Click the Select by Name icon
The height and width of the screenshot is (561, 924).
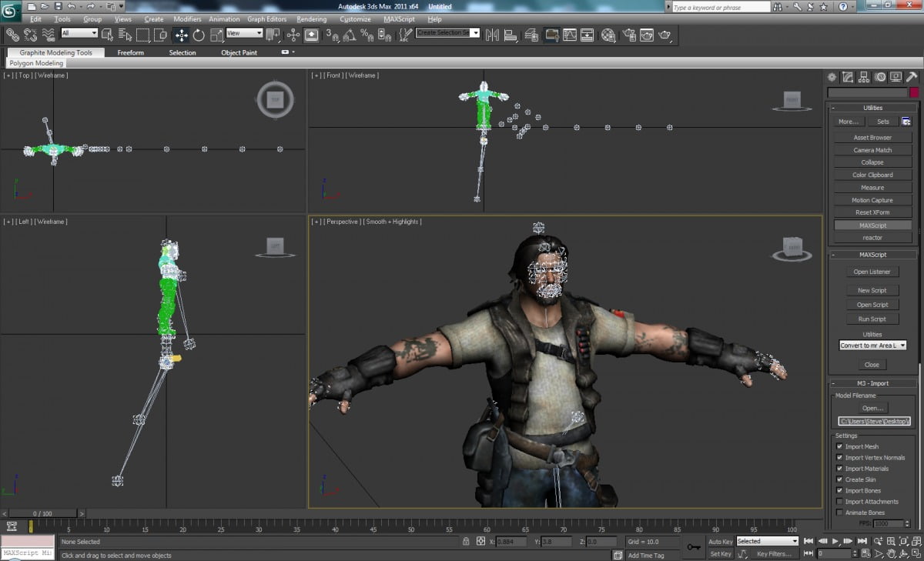click(x=126, y=35)
